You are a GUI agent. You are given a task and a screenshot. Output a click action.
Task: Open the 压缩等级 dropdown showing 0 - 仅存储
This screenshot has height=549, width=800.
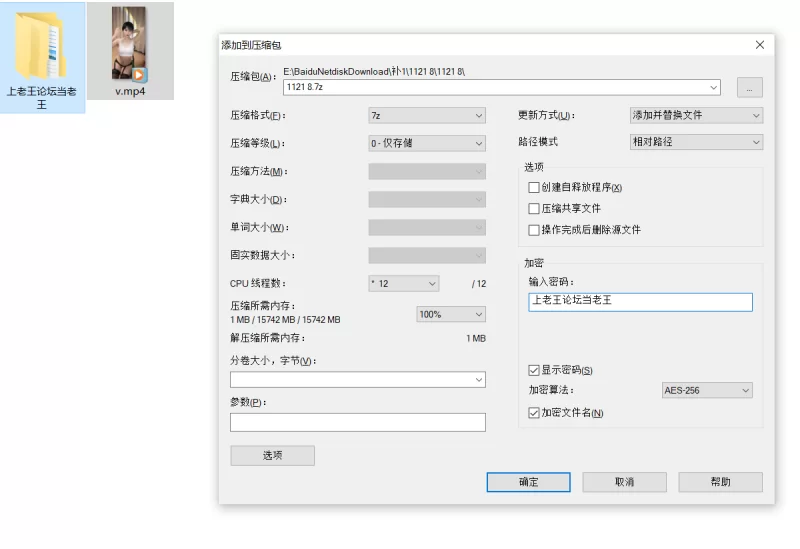(x=427, y=143)
